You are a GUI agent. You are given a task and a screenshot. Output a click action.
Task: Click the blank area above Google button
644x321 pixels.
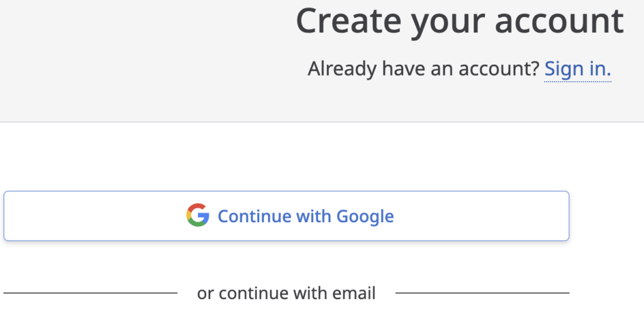(283, 157)
